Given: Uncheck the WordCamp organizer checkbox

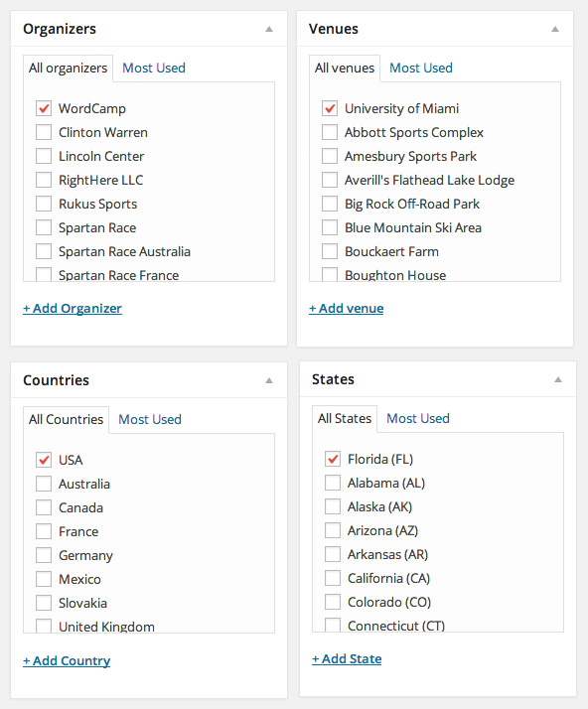Looking at the screenshot, I should [44, 108].
